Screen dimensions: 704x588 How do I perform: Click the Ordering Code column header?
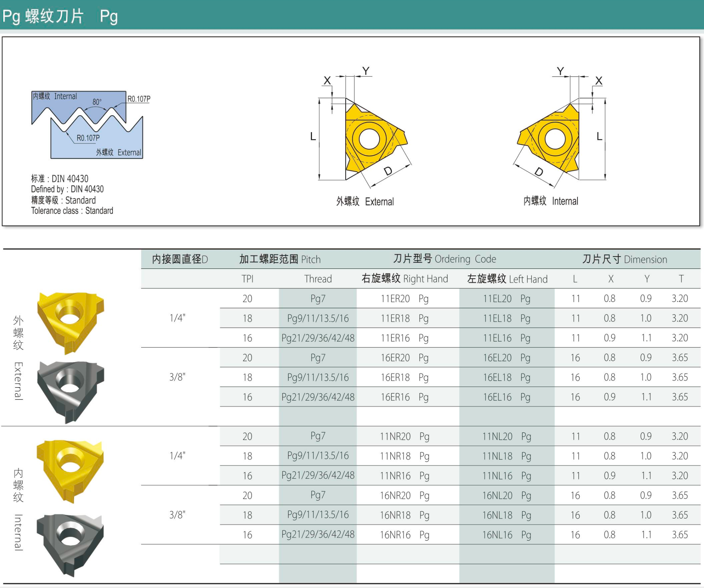click(445, 259)
